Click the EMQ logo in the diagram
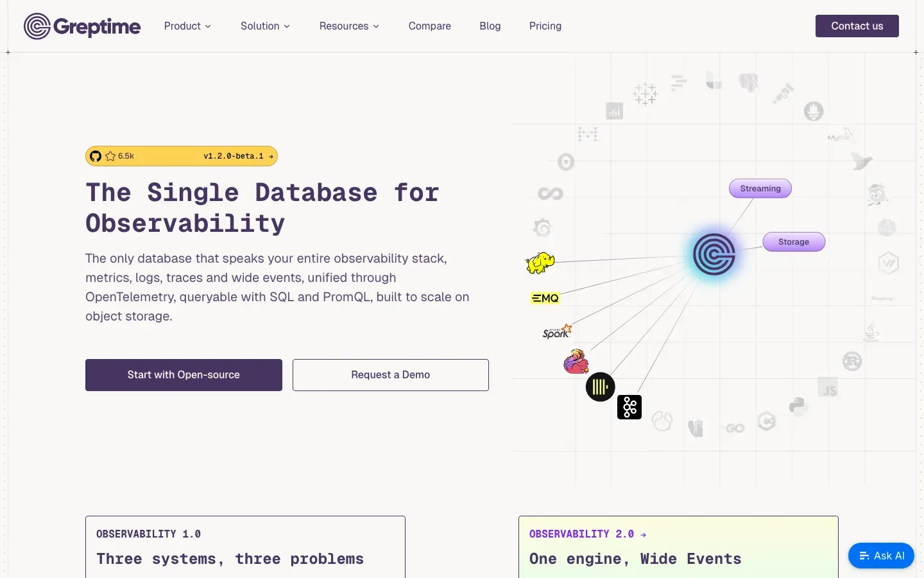924x578 pixels. (x=545, y=298)
